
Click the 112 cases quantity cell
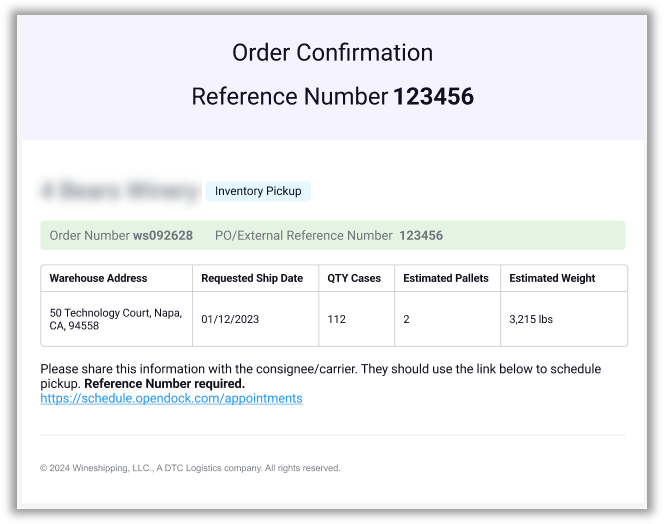tap(337, 320)
